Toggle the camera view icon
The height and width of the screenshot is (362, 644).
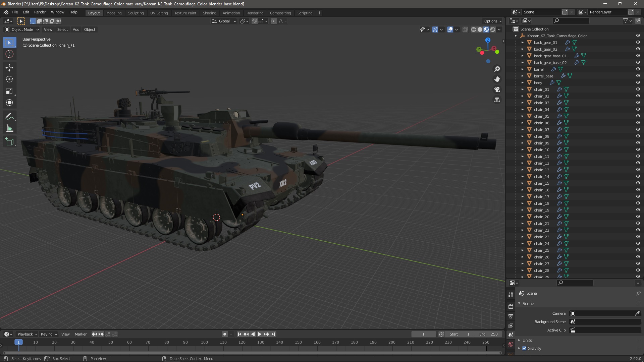[x=497, y=89]
